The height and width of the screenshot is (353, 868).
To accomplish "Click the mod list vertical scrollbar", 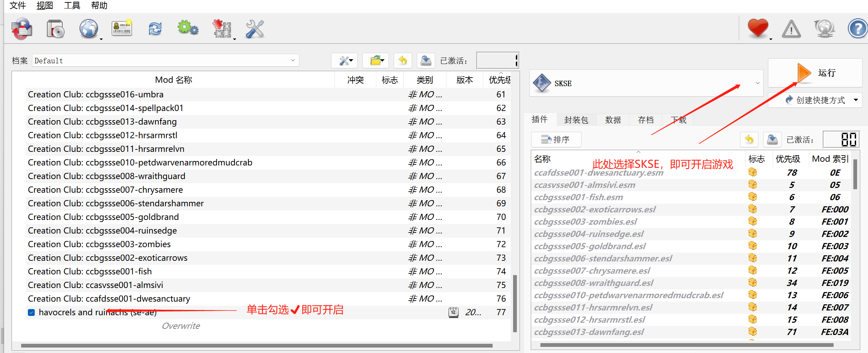I will (515, 303).
